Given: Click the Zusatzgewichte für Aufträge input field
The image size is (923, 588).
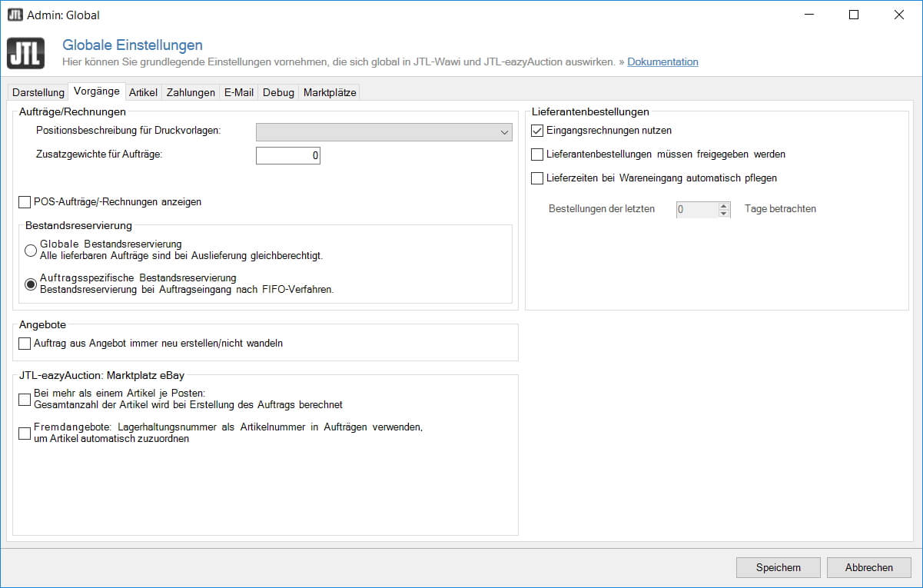Looking at the screenshot, I should (x=287, y=156).
